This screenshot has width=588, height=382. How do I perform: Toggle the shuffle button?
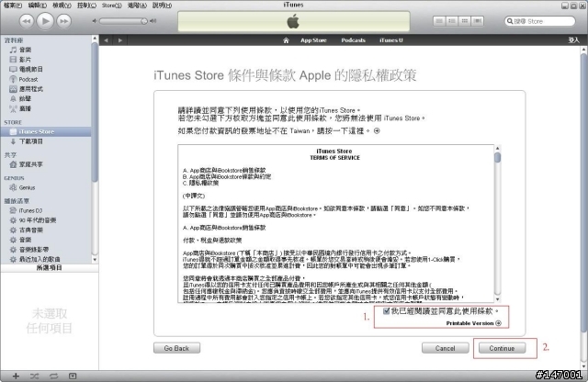point(34,376)
